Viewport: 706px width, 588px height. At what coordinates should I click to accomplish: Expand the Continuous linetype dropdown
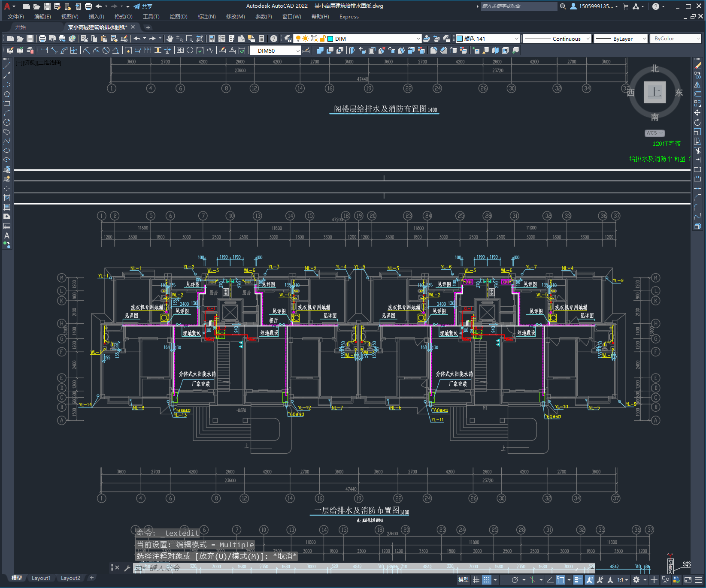tap(588, 39)
